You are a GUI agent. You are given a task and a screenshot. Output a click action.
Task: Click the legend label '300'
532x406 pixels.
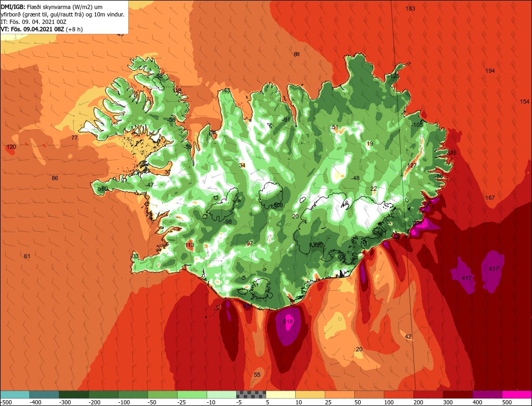point(448,402)
